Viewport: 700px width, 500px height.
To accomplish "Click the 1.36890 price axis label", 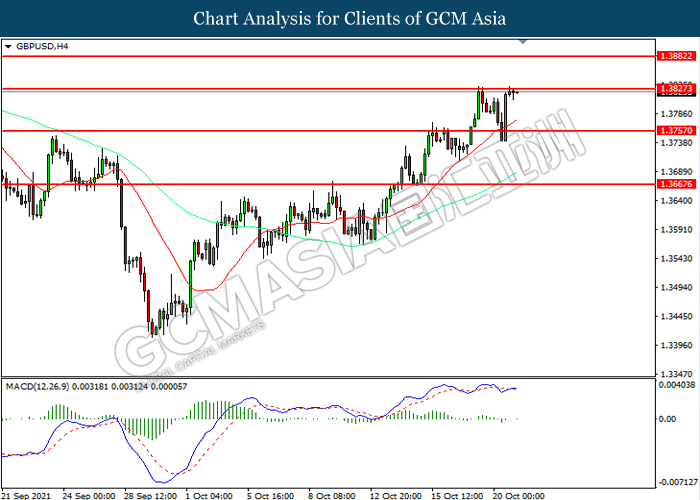I will click(676, 172).
